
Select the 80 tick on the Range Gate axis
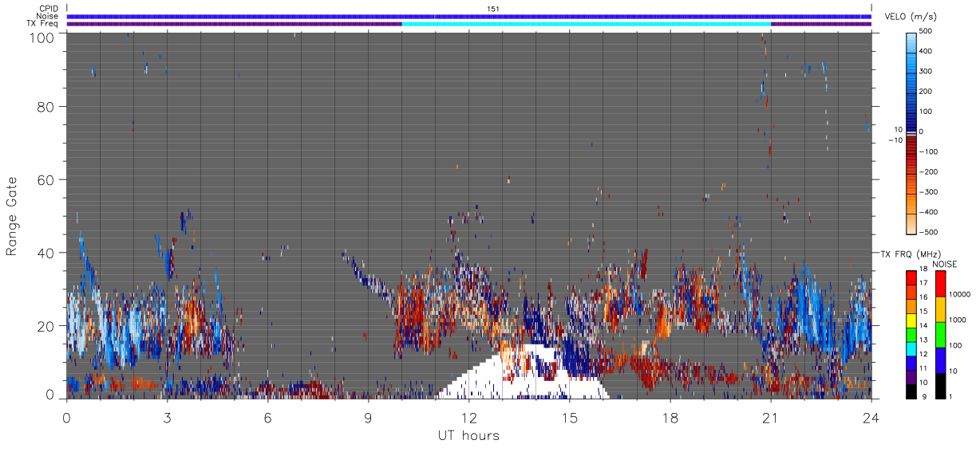tap(45, 107)
